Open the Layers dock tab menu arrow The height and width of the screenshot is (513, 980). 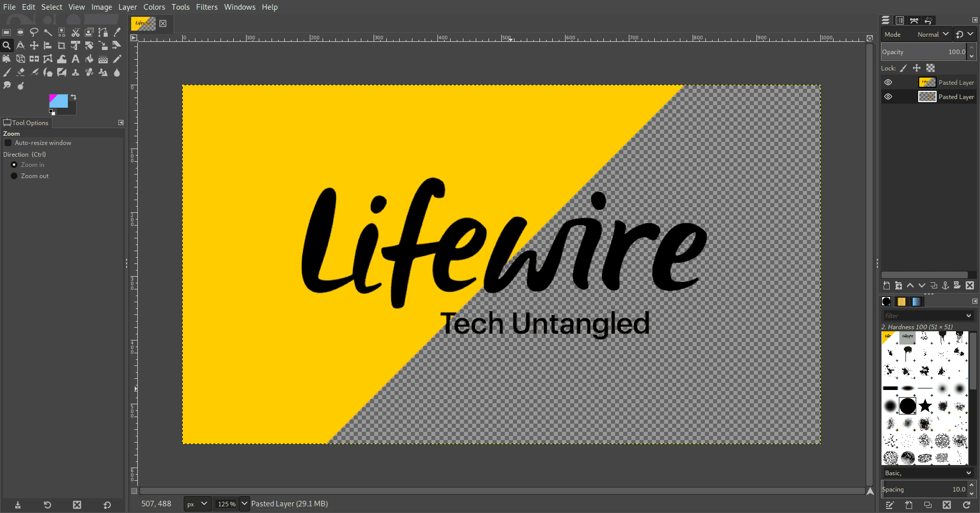(x=974, y=20)
